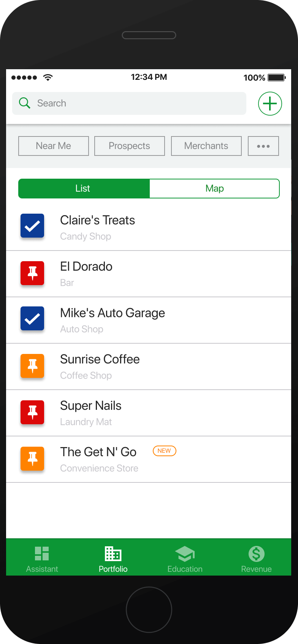Click into the Search field

129,103
